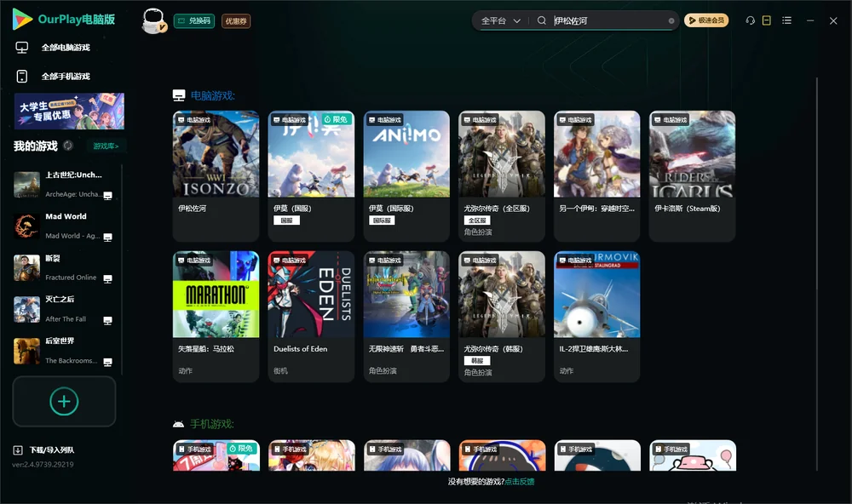Open the 另一个伊甸 game card
This screenshot has width=852, height=504.
596,176
